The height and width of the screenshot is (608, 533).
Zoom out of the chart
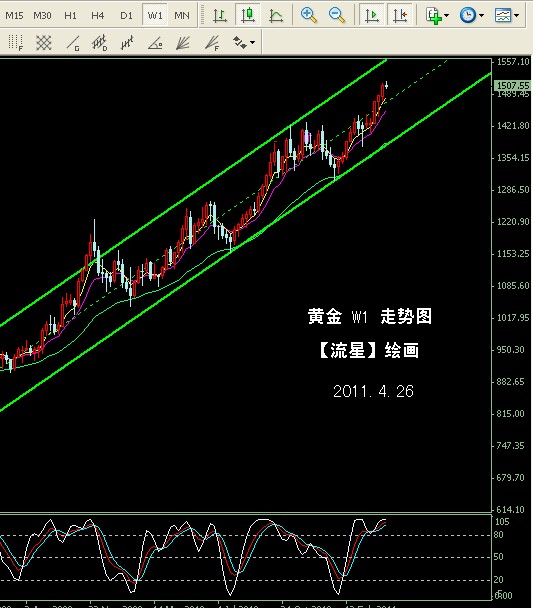[x=336, y=16]
